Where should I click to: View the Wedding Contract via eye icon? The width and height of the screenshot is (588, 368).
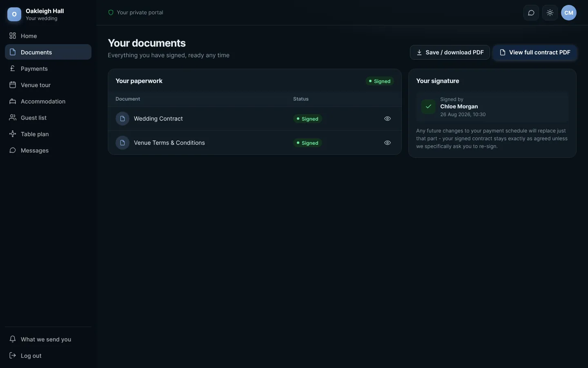[x=388, y=119]
